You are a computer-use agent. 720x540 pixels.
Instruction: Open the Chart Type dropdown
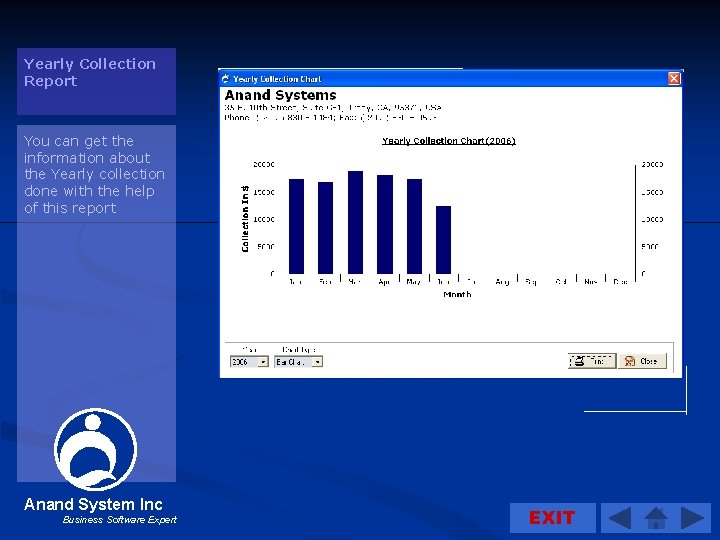point(298,362)
